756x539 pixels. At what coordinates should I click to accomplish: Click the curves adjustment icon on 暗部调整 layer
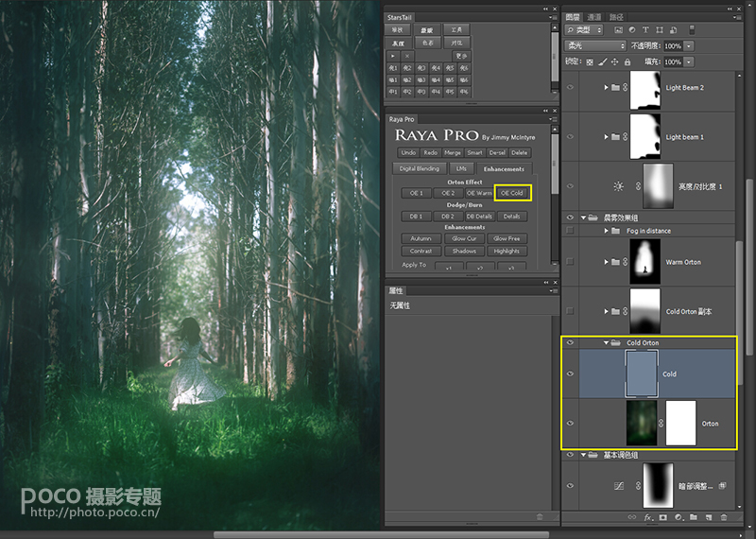(x=620, y=486)
